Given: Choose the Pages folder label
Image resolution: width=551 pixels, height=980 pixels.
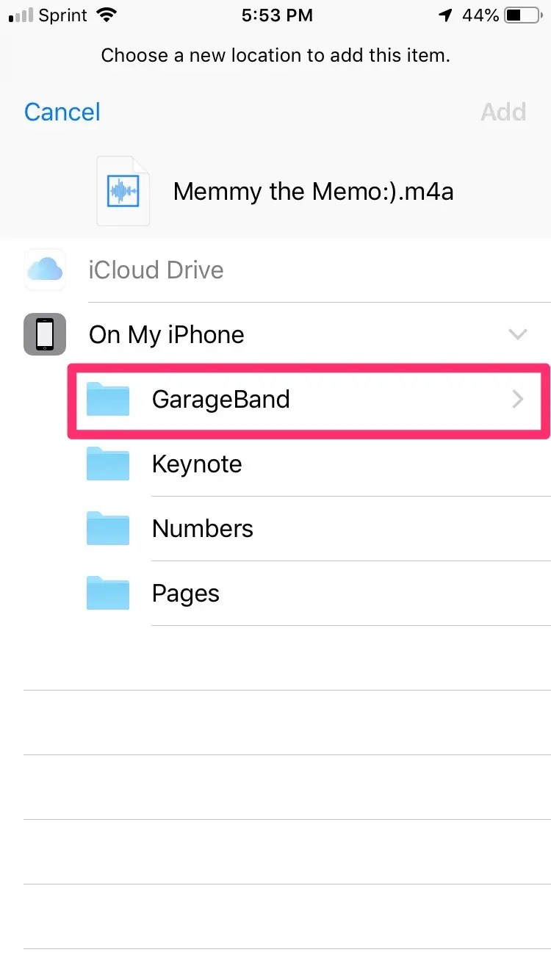Looking at the screenshot, I should coord(186,594).
